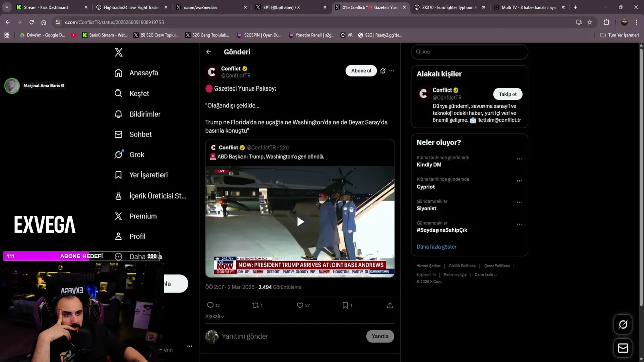The image size is (644, 362).
Task: Click Çerez Politikası footer link
Action: (x=497, y=266)
